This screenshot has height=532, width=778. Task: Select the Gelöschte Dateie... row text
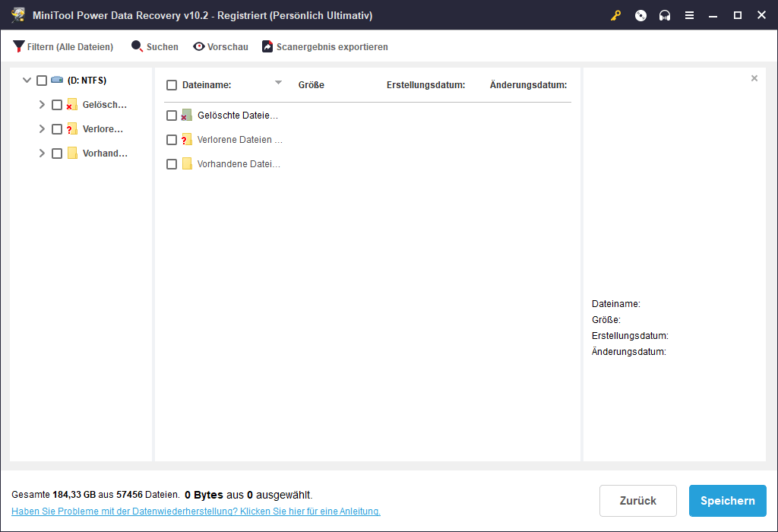[x=238, y=115]
